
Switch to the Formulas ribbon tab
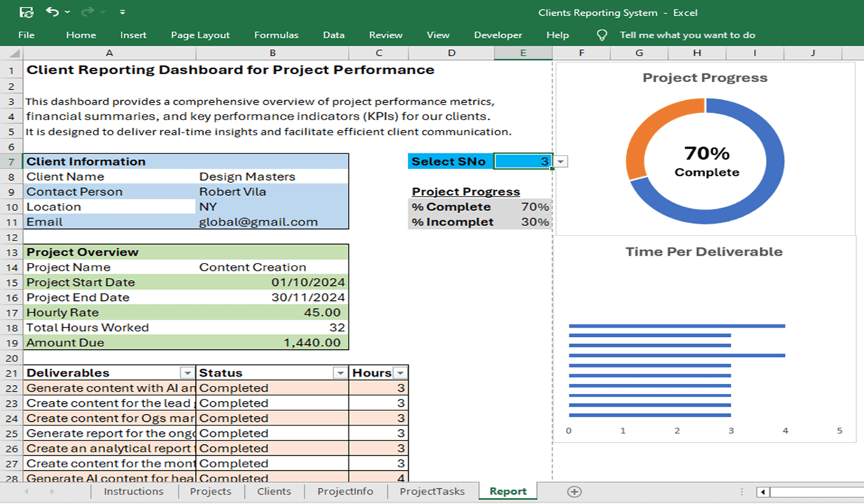[276, 35]
